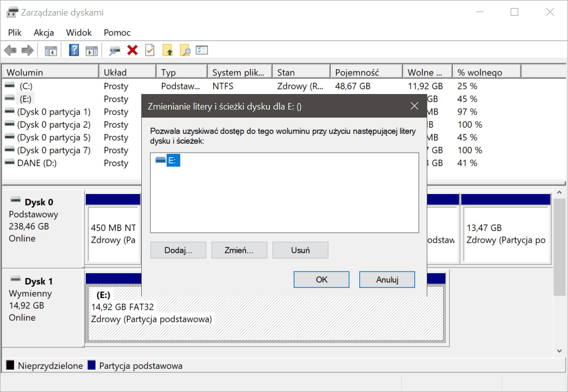Open Help via blue question mark icon
Image resolution: width=568 pixels, height=392 pixels.
click(74, 50)
